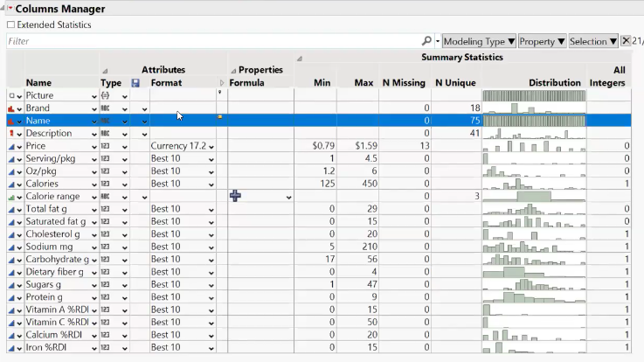This screenshot has height=362, width=644.
Task: Click the Calorie range distribution histogram
Action: 535,197
